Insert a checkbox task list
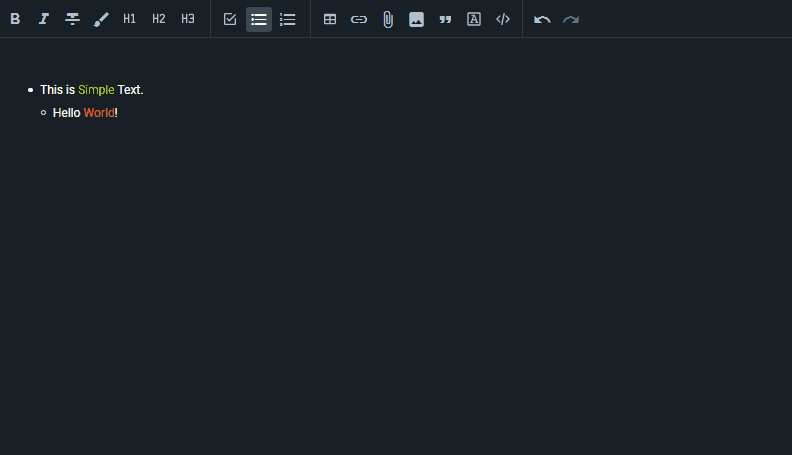The width and height of the screenshot is (792, 455). pyautogui.click(x=230, y=19)
